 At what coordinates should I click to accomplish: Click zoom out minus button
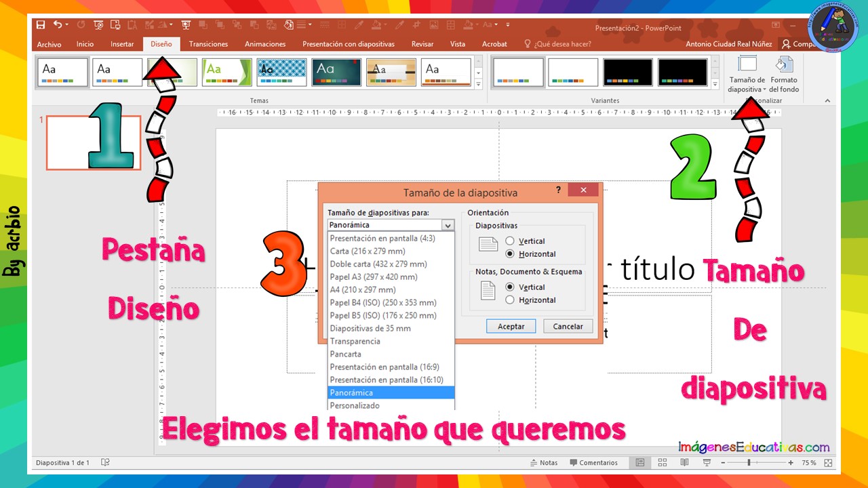723,463
